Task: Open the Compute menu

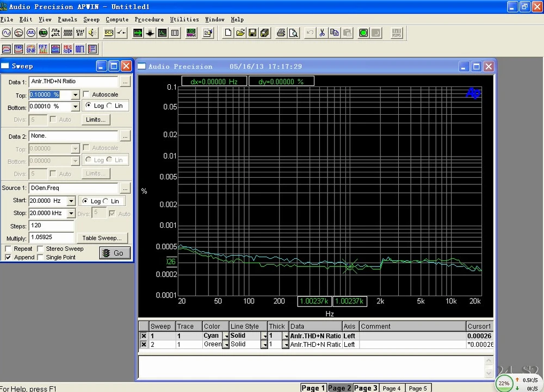Action: point(117,20)
